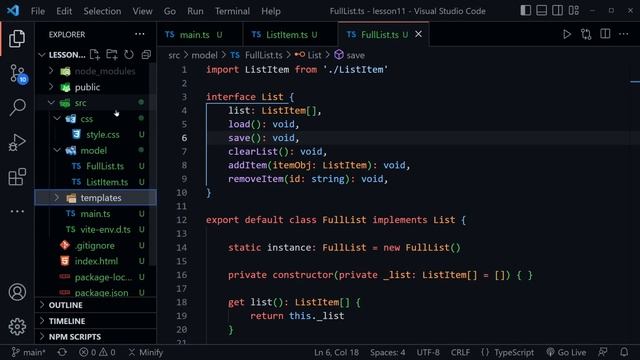Open the Terminal menu
Viewport: 640px width, 360px height.
click(232, 11)
